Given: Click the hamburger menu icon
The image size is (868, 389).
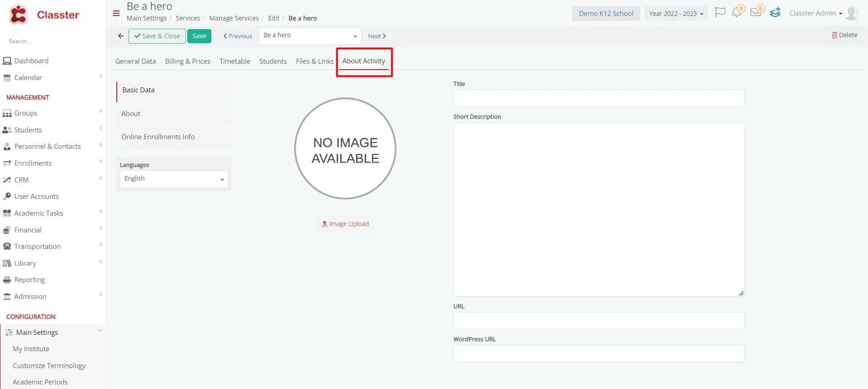Looking at the screenshot, I should point(116,13).
